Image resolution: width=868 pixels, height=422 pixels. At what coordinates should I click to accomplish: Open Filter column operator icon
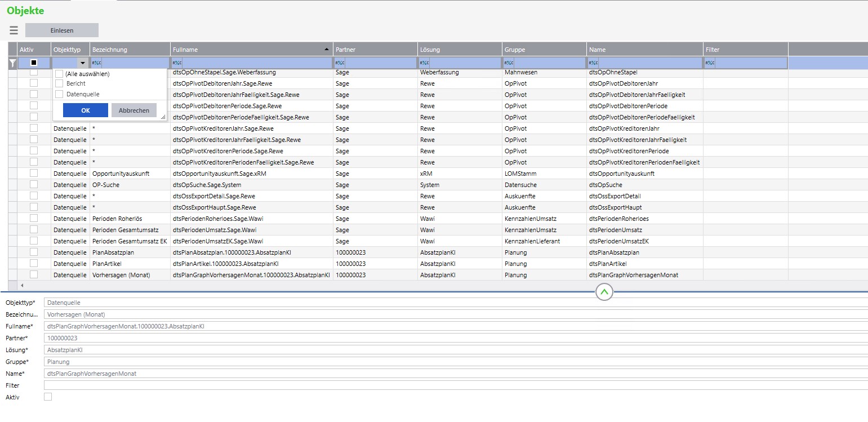tap(710, 63)
